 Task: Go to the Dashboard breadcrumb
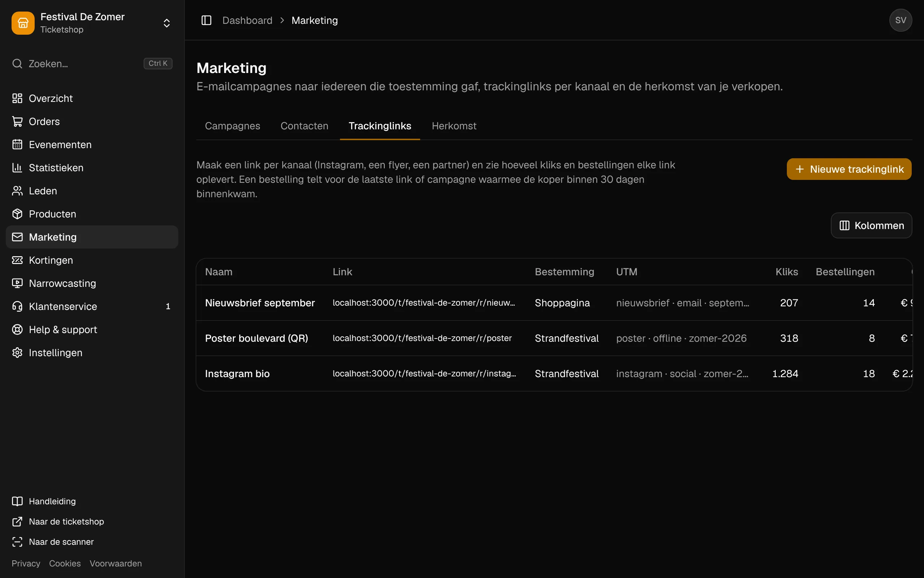247,20
